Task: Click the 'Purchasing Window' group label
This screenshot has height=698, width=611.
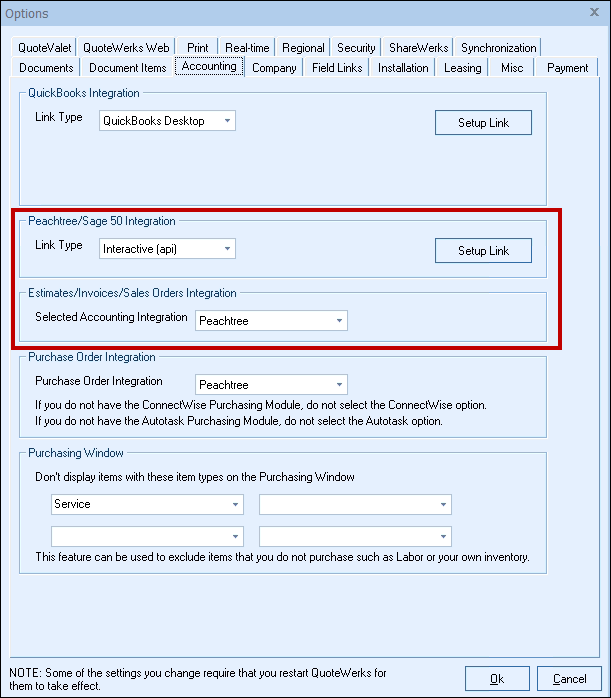Action: [x=76, y=453]
